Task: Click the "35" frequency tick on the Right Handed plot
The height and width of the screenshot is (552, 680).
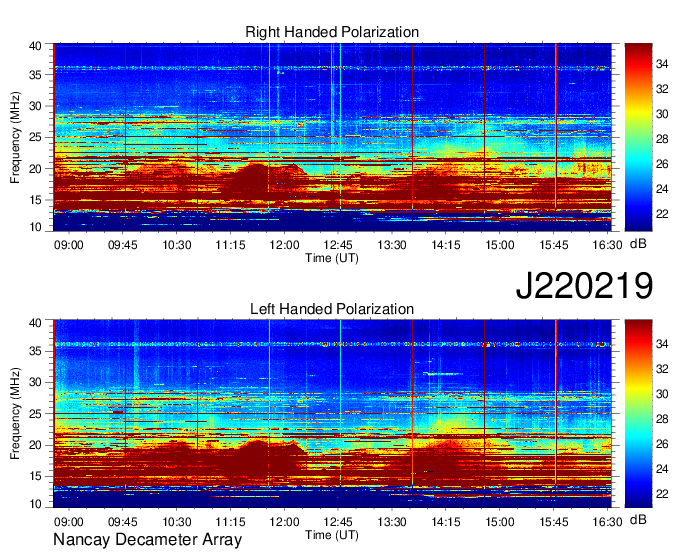Action: 35,75
